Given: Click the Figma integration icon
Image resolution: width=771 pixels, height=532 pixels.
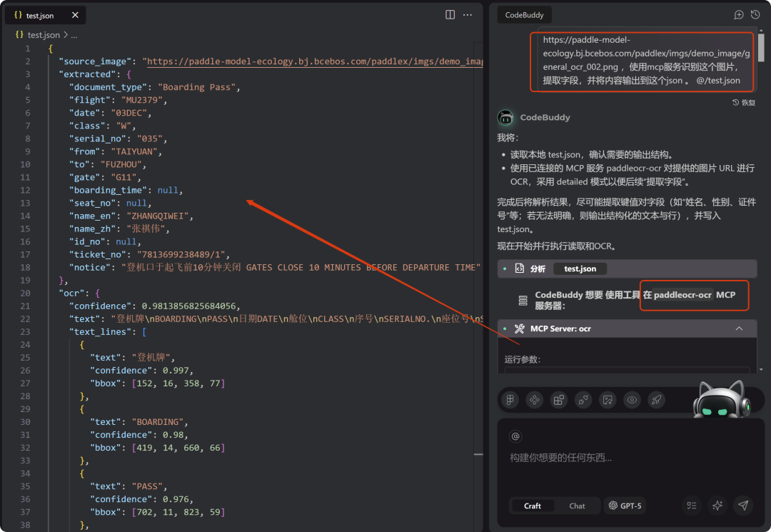Looking at the screenshot, I should tap(510, 400).
